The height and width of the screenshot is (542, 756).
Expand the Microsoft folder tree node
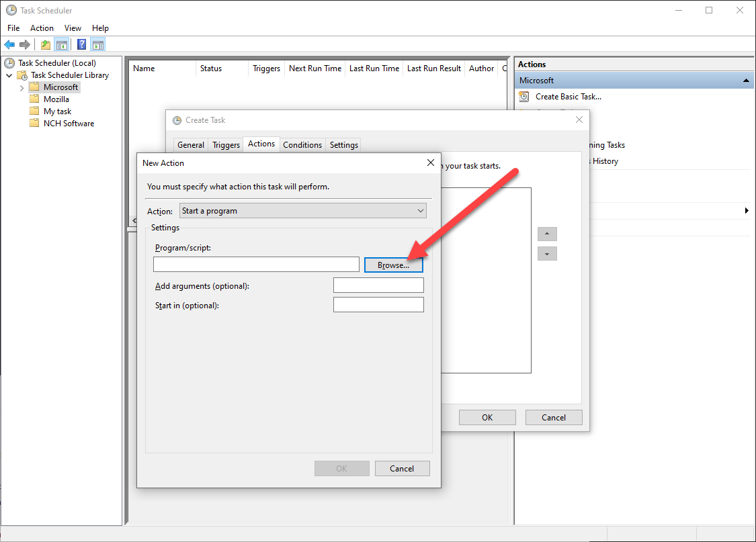pos(22,88)
